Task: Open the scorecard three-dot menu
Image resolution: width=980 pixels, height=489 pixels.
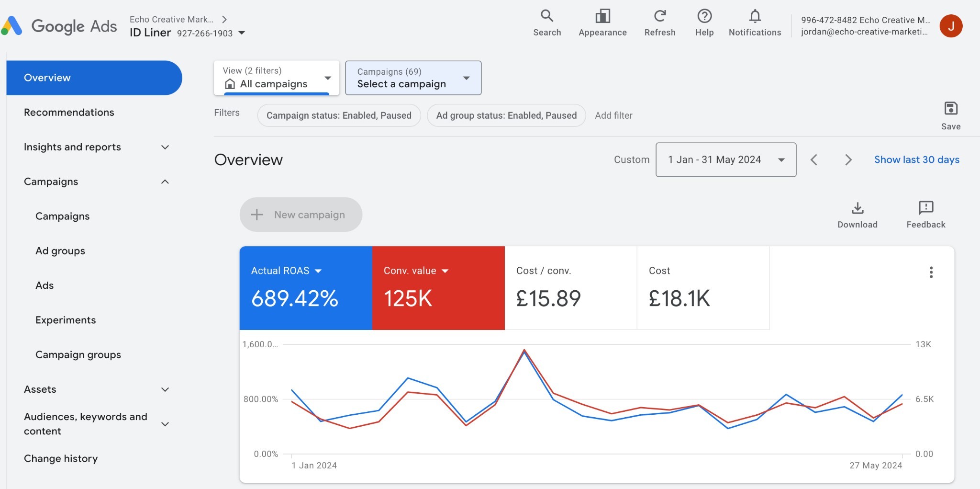Action: coord(931,272)
